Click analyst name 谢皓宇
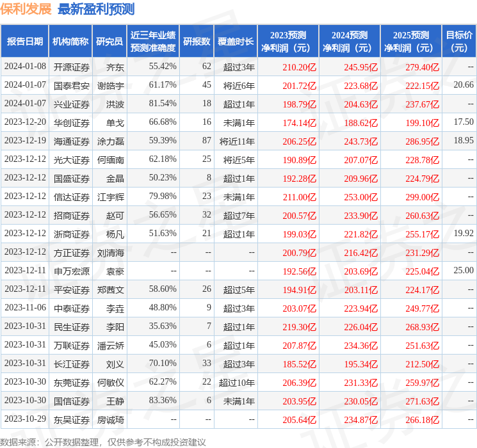Image resolution: width=477 pixels, height=448 pixels. 110,86
